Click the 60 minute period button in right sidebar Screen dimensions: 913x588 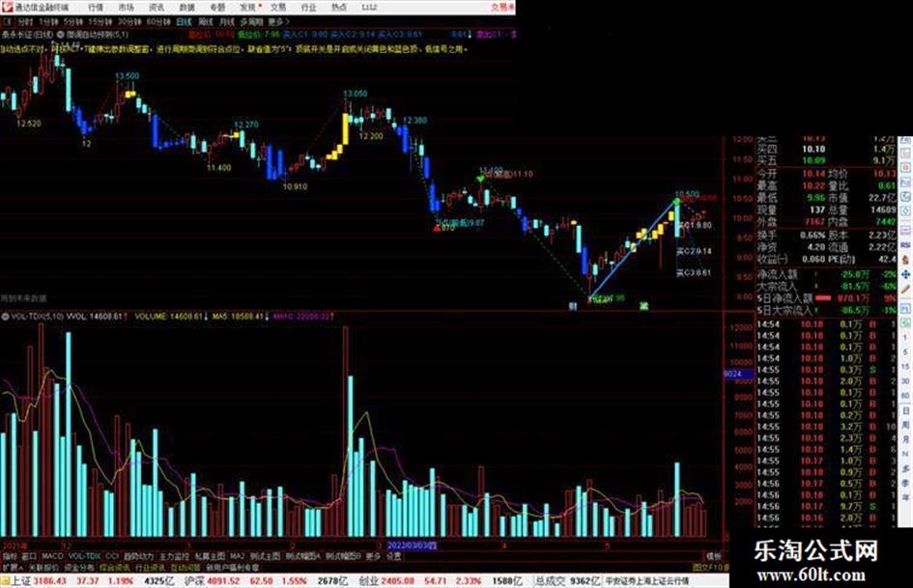pyautogui.click(x=905, y=396)
